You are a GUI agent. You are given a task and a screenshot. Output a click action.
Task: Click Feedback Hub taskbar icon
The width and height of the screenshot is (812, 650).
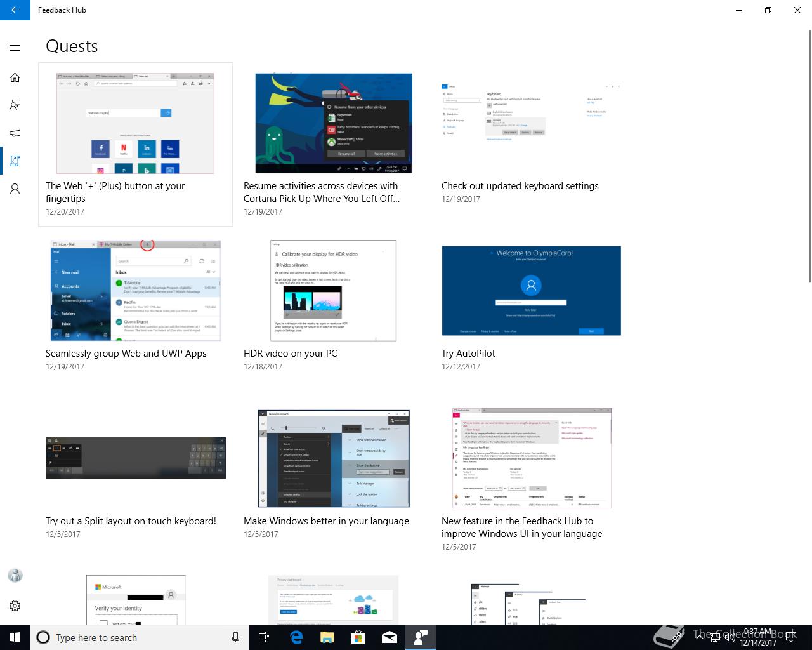[x=421, y=637]
